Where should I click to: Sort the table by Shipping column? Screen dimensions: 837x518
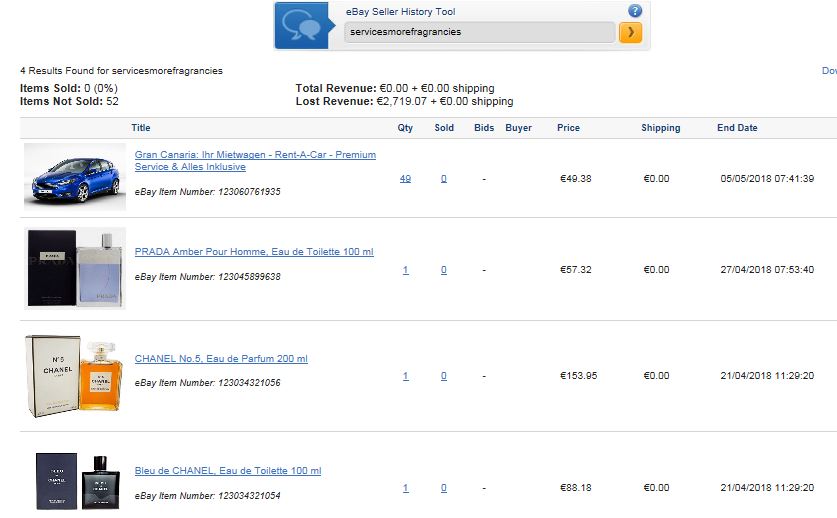[x=661, y=128]
